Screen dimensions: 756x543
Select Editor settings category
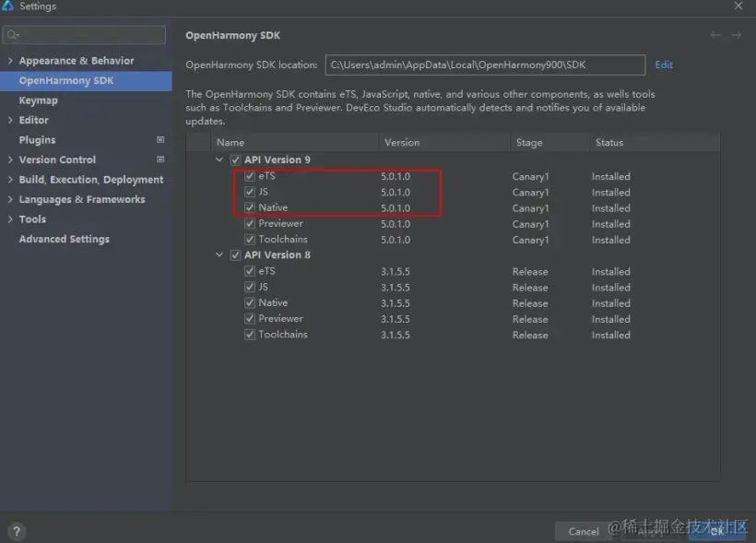click(x=34, y=120)
